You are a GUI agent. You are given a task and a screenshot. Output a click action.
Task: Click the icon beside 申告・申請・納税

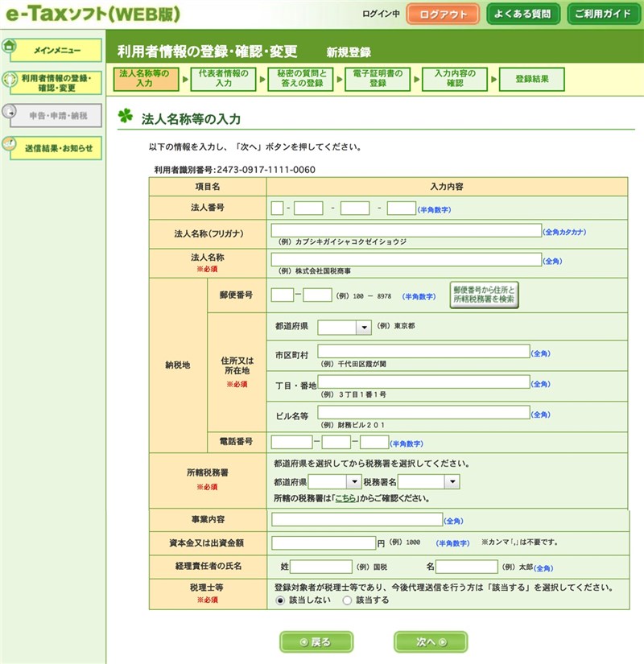tap(10, 112)
